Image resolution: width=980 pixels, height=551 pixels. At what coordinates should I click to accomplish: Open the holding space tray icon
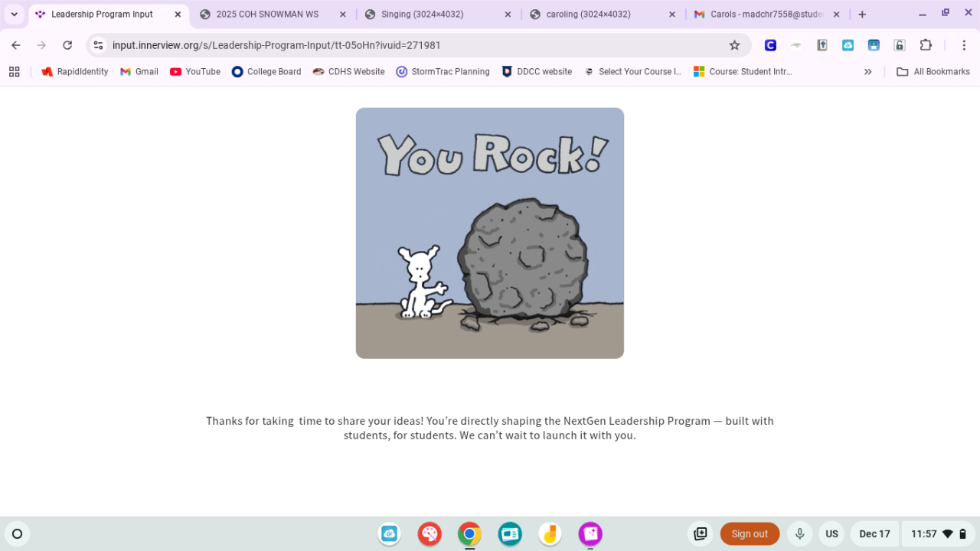click(701, 533)
